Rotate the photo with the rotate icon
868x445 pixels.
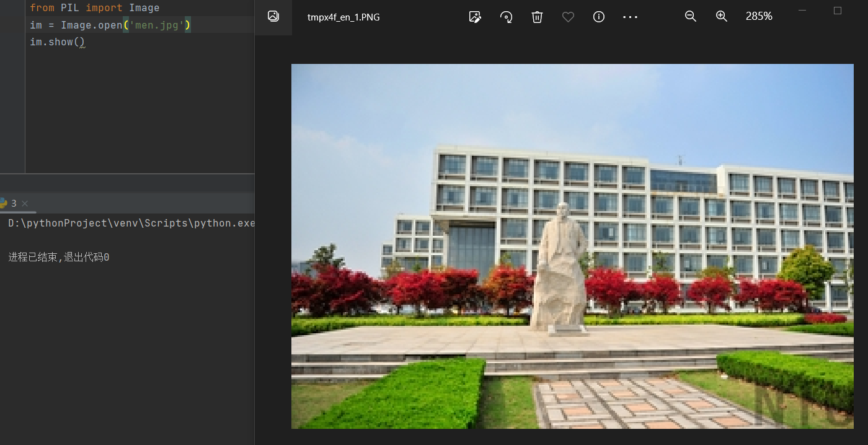pyautogui.click(x=506, y=17)
